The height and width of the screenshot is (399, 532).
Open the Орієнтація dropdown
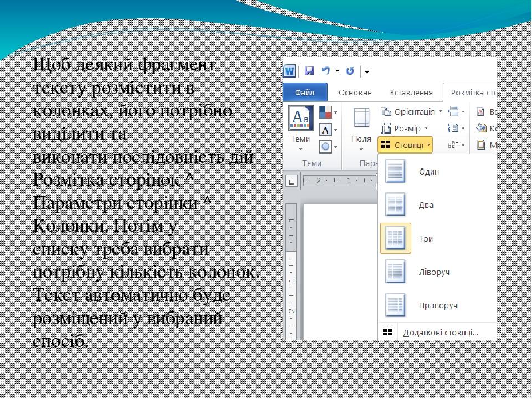click(412, 111)
